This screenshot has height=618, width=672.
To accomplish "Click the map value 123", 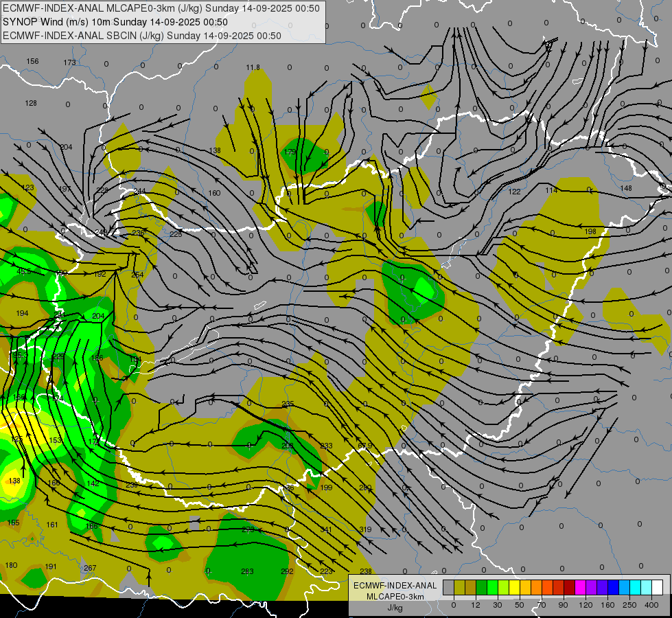I will coord(28,187).
